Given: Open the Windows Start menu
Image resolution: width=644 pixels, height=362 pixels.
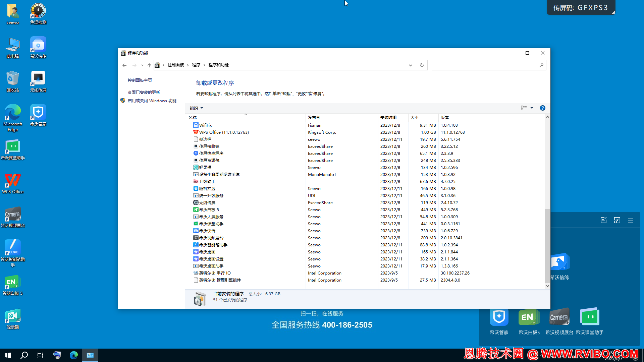Looking at the screenshot, I should click(8, 355).
